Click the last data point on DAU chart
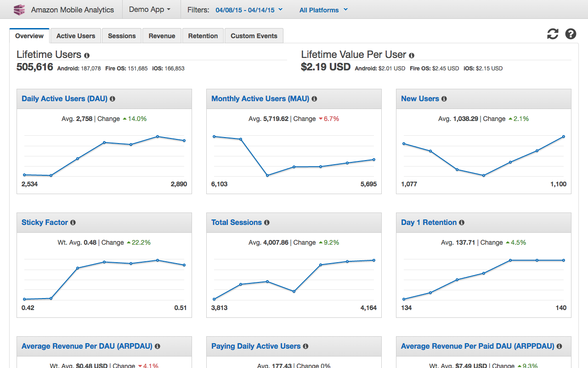588x368 pixels. pyautogui.click(x=184, y=141)
